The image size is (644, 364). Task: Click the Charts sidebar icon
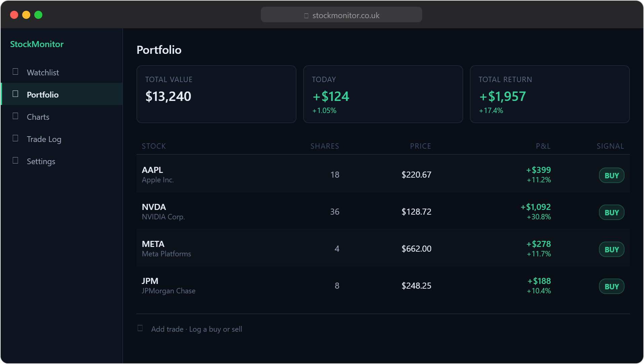(x=15, y=116)
